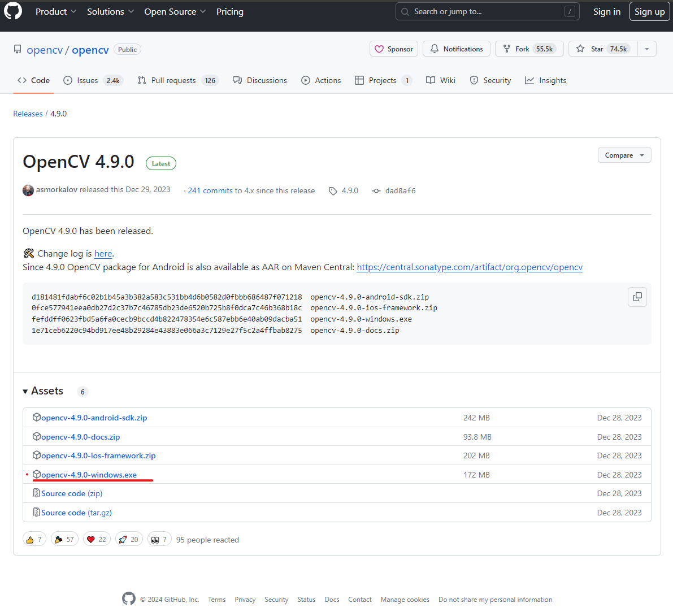Open the opencv repository name link
Image resolution: width=673 pixels, height=616 pixels.
click(x=90, y=50)
